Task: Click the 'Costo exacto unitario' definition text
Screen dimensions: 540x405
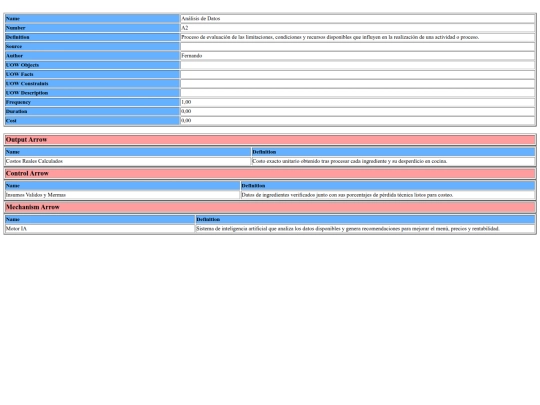Action: [350, 161]
